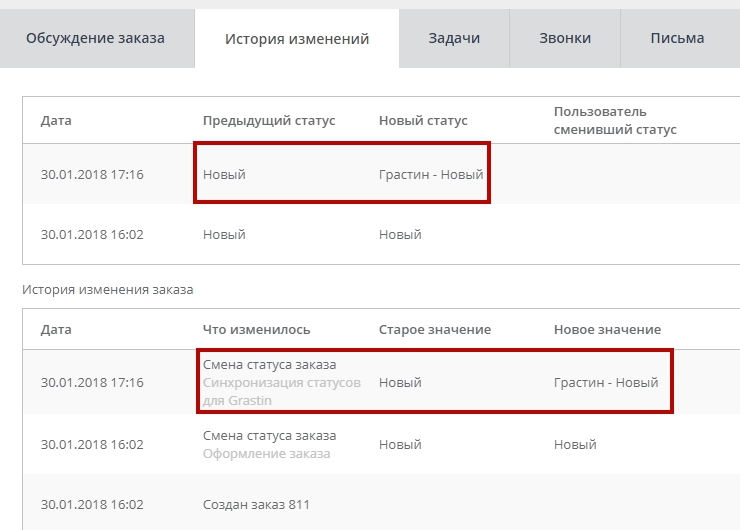This screenshot has width=740, height=530.
Task: Click the 17:16 date in the upper status table
Action: (92, 175)
